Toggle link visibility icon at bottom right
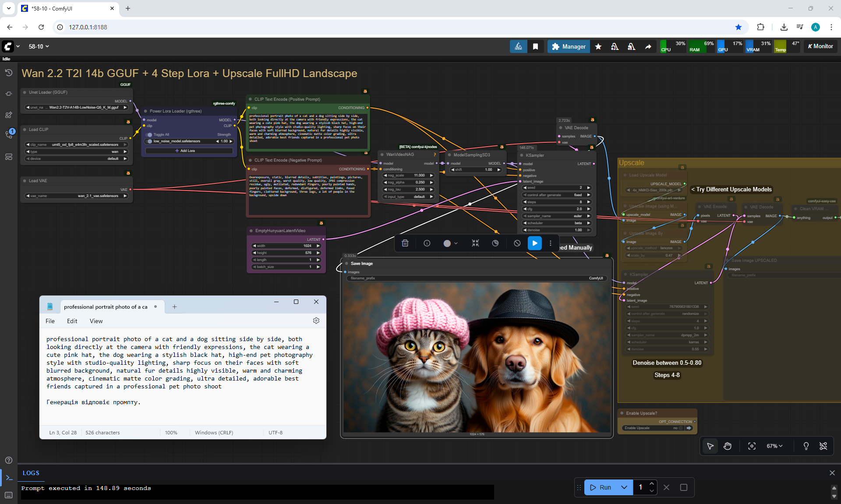Image resolution: width=841 pixels, height=504 pixels. (823, 446)
